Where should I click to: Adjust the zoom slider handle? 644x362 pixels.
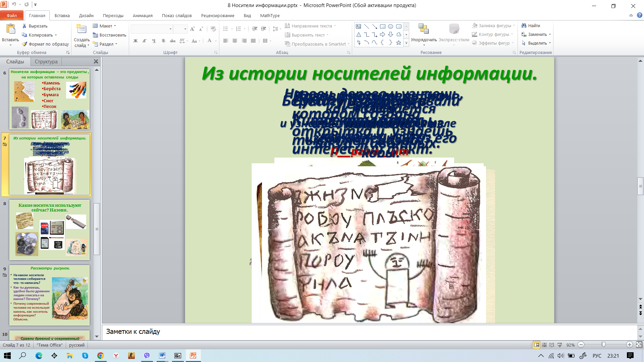pyautogui.click(x=604, y=345)
